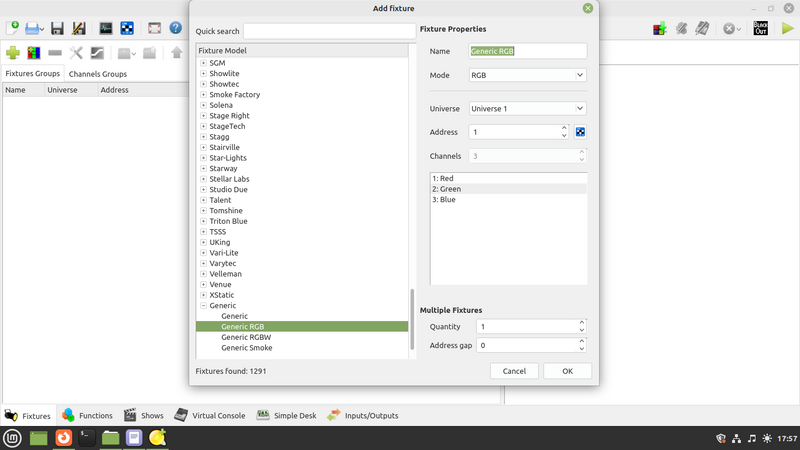Image resolution: width=800 pixels, height=450 pixels.
Task: Click the Add RGB panel icon
Action: (34, 53)
